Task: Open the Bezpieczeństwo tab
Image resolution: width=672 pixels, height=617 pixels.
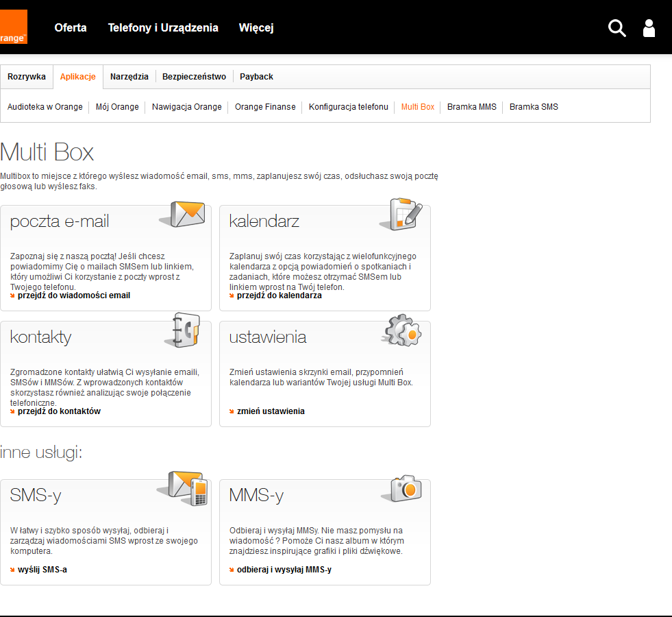Action: click(x=194, y=77)
